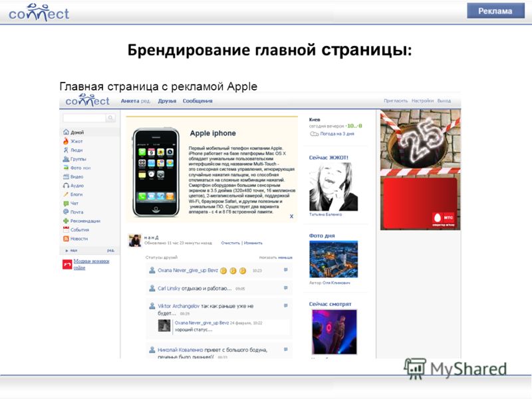Click the 25 manhole banner image
This screenshot has height=399, width=532.
[x=420, y=142]
